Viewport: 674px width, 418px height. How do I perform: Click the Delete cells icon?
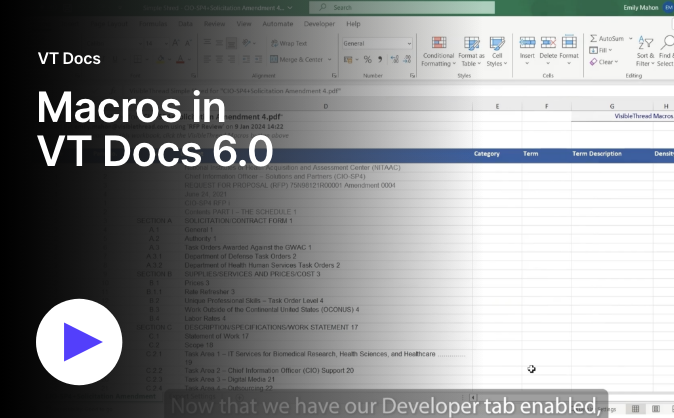pyautogui.click(x=547, y=48)
